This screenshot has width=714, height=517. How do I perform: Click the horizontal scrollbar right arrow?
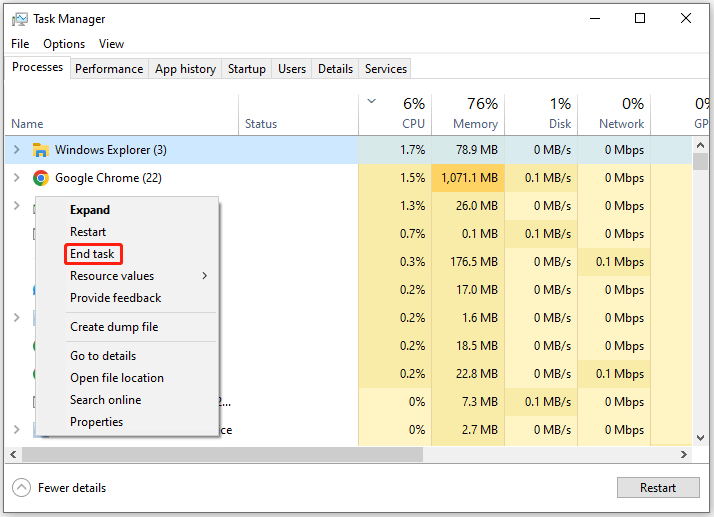click(683, 454)
